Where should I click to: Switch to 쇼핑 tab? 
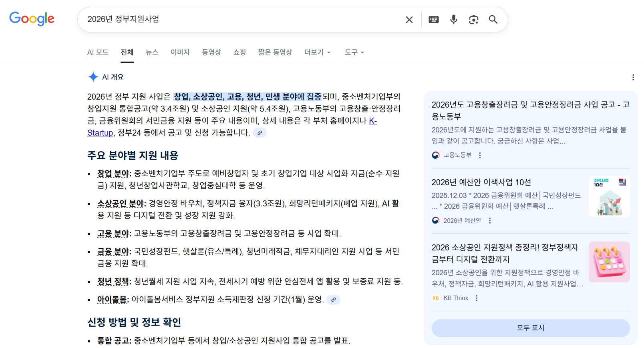pyautogui.click(x=239, y=52)
